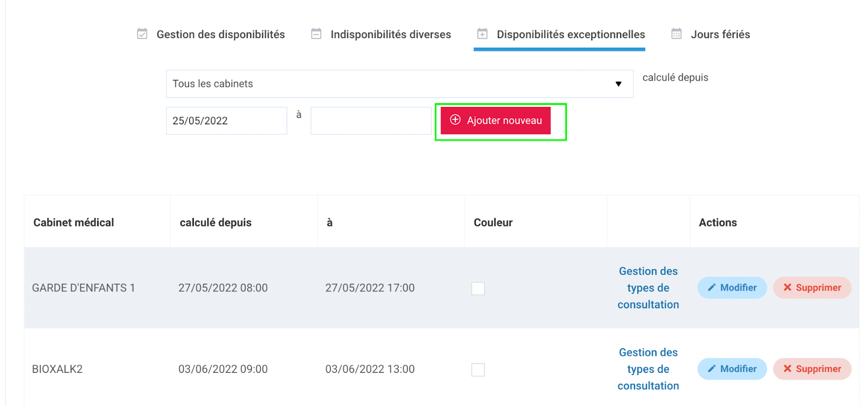Click the start date field showing 25/05/2022

point(226,120)
